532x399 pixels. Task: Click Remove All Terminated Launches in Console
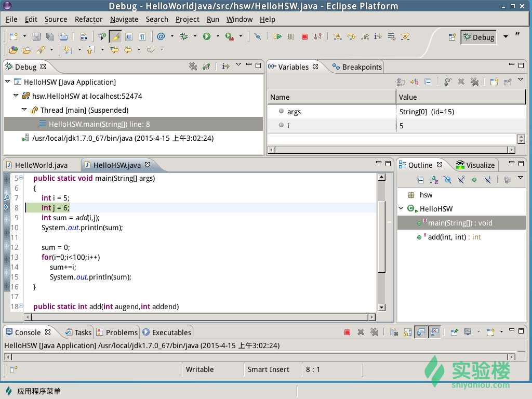374,332
